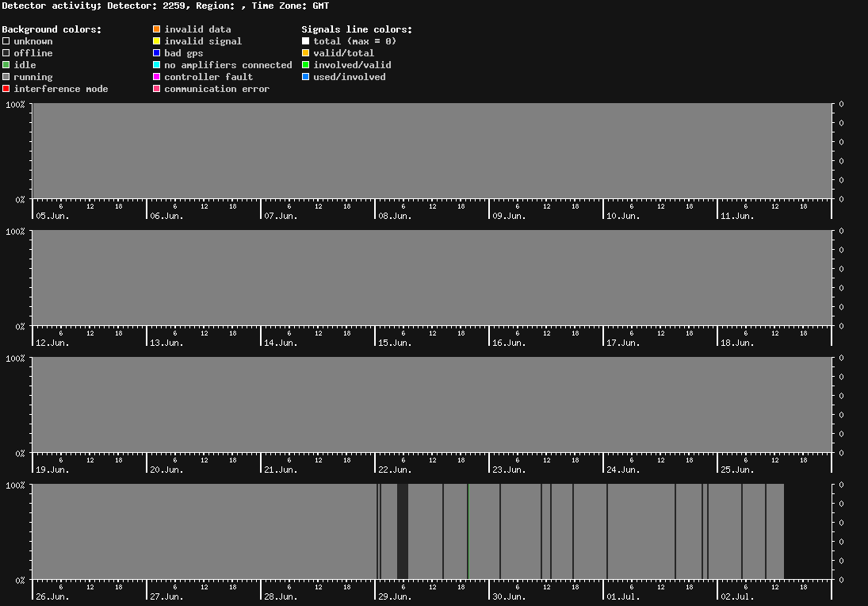Click the blue bad gps swatch

click(x=157, y=53)
